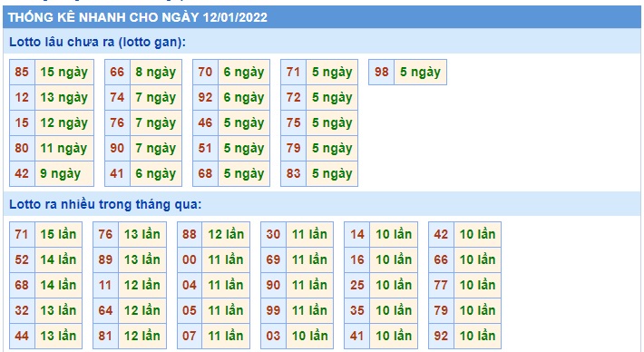The image size is (644, 352).
Task: Click number 77 in the frequent table
Action: [441, 285]
